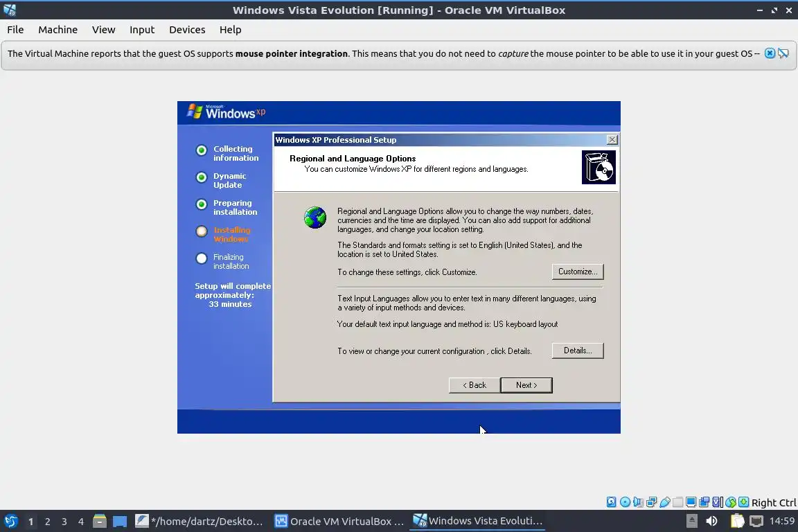Image resolution: width=798 pixels, height=532 pixels.
Task: Click the recording indicator icon
Action: 704,502
